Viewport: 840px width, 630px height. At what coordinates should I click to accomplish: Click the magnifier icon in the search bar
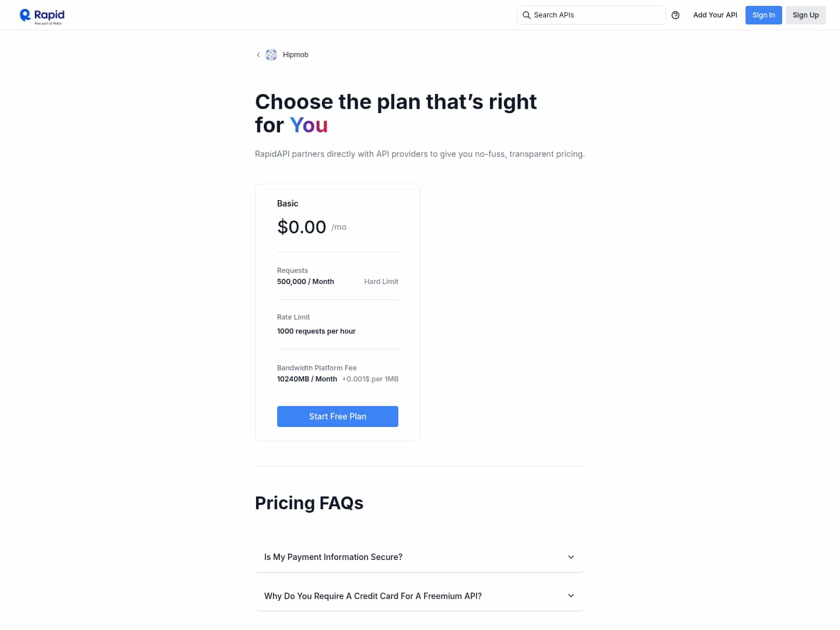[526, 15]
